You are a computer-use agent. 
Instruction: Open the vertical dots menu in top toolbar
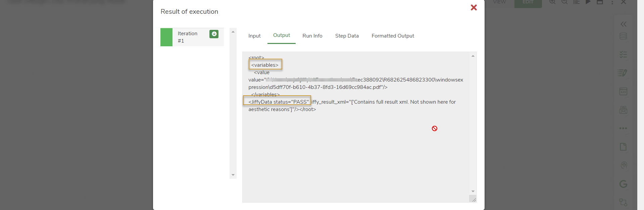(612, 2)
